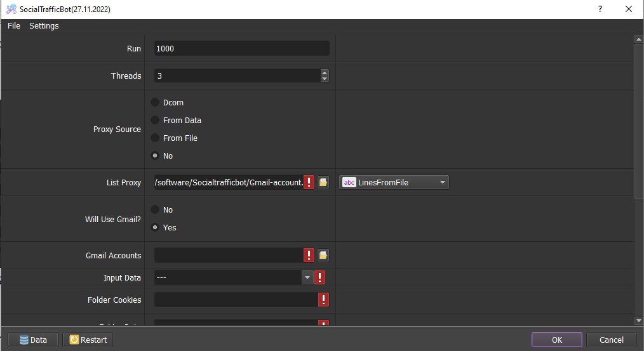Click the scrollbar up arrow
Viewport: 644px width, 351px height.
[639, 39]
